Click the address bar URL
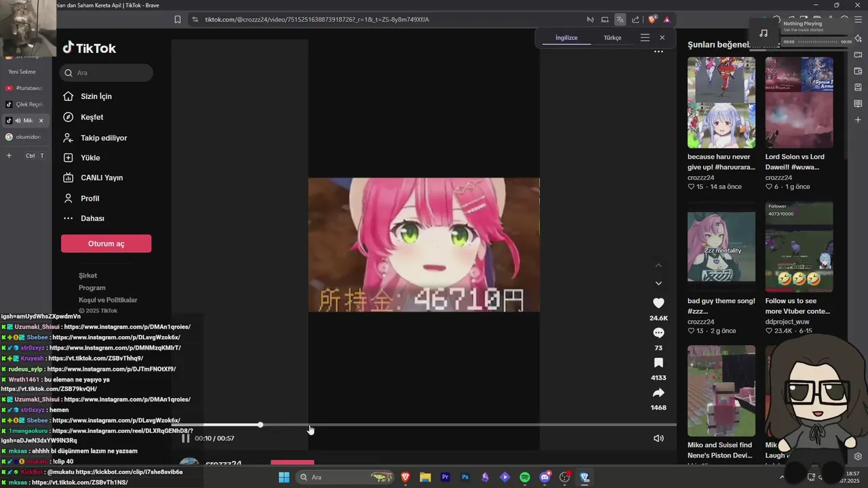Image resolution: width=868 pixels, height=488 pixels. click(x=317, y=20)
